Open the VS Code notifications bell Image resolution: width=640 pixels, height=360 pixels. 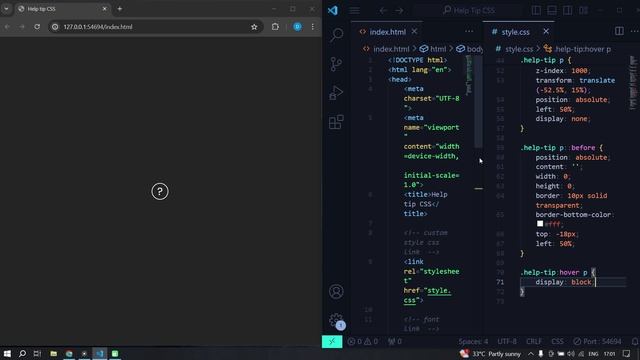click(635, 341)
